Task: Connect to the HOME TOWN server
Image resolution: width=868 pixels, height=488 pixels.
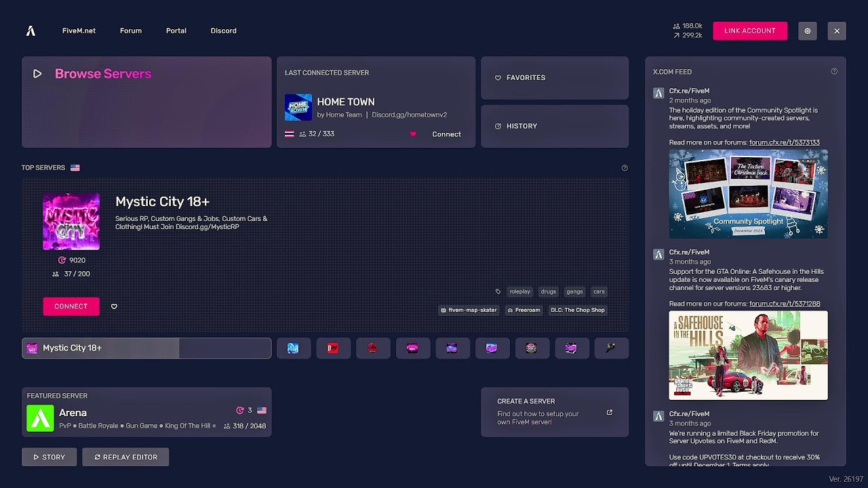Action: click(x=446, y=134)
